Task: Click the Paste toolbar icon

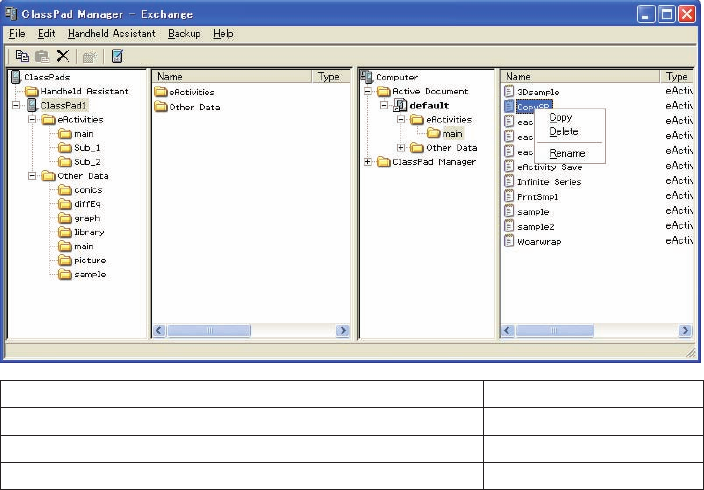Action: tap(42, 56)
